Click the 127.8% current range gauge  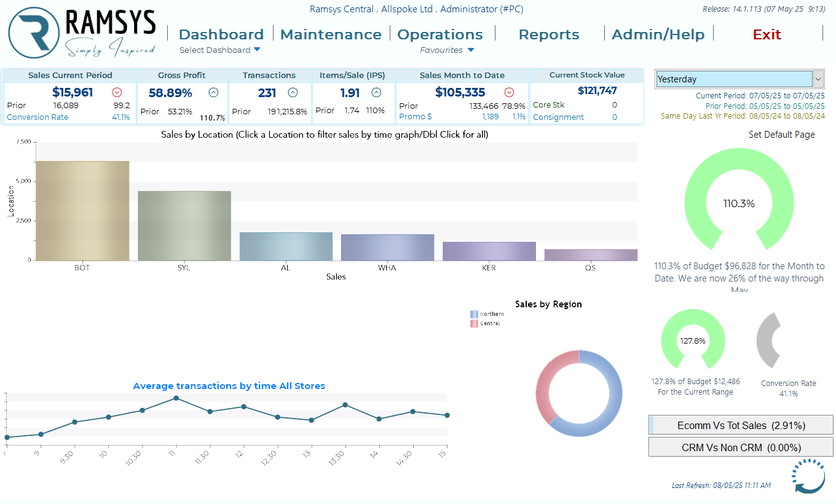coord(693,339)
